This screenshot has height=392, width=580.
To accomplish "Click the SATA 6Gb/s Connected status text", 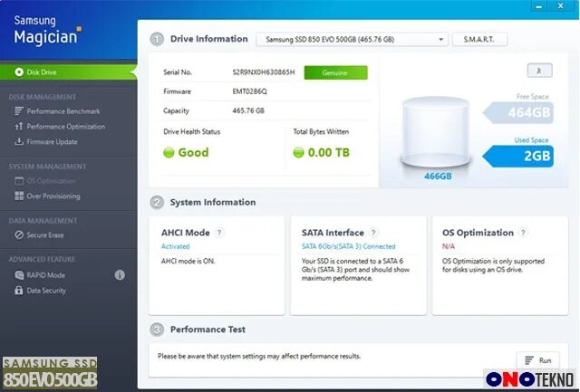I will point(348,246).
